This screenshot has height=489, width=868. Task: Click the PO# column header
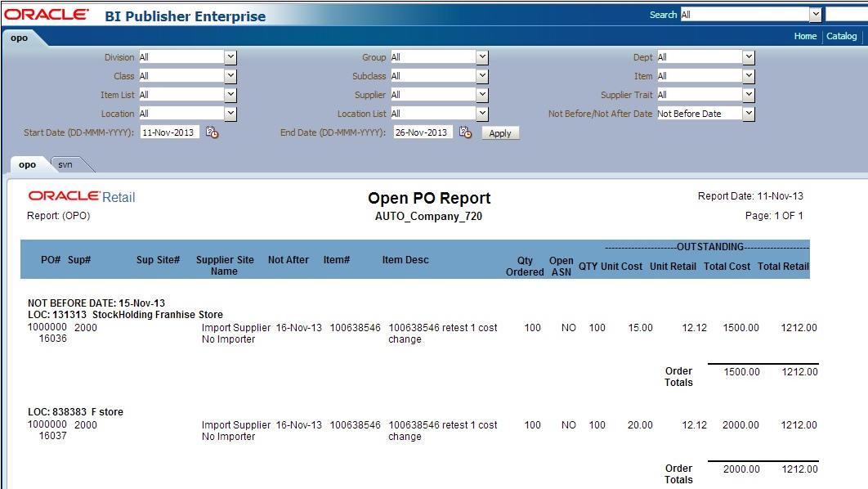tap(51, 260)
